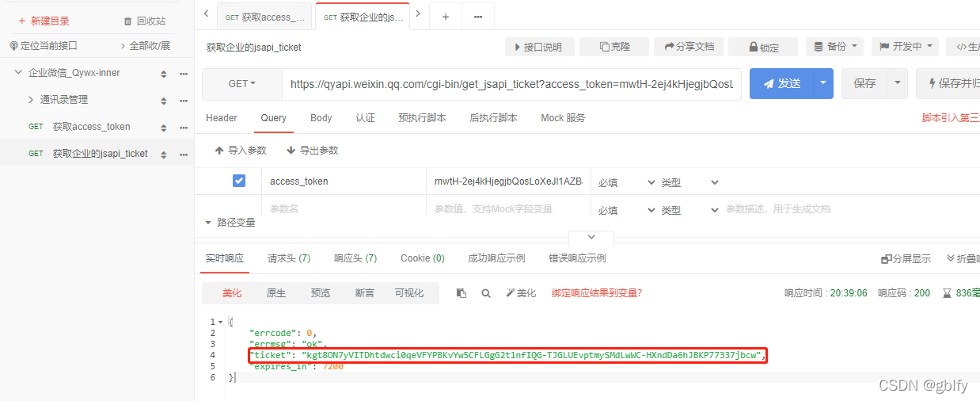Open the 备份 backup dropdown
980x401 pixels.
pyautogui.click(x=835, y=47)
